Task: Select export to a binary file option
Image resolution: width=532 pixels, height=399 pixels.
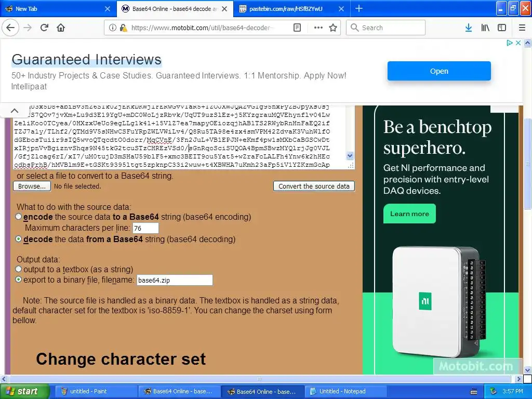Action: [x=18, y=280]
